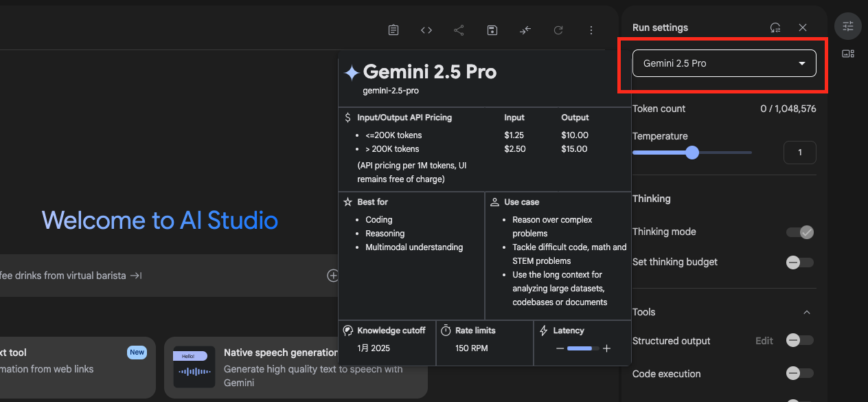This screenshot has height=402, width=868.
Task: Click the virtual barista drinks prompt link
Action: [69, 275]
